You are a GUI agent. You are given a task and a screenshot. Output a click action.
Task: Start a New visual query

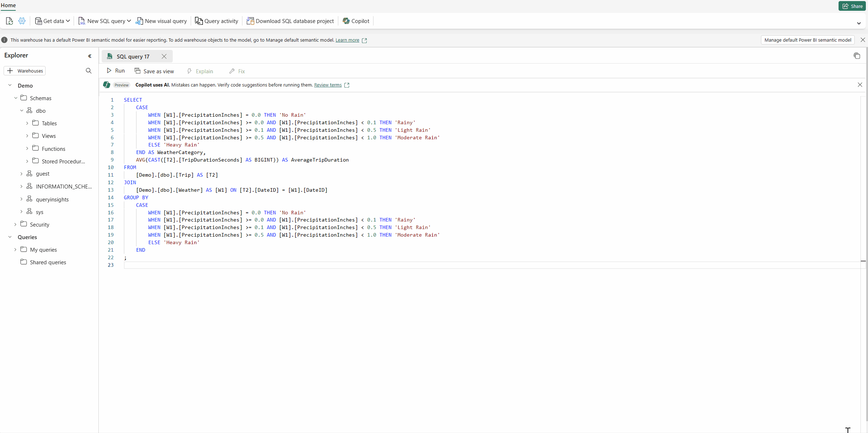[x=161, y=21]
